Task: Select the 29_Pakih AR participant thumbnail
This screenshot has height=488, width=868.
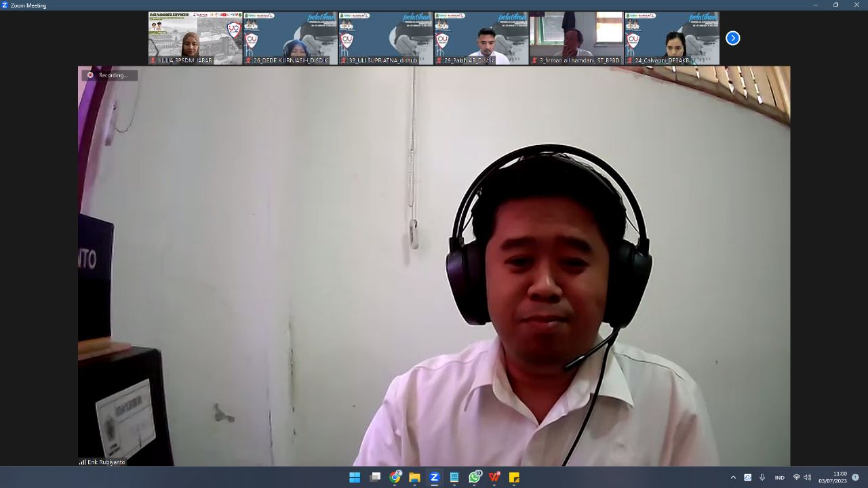Action: 481,38
